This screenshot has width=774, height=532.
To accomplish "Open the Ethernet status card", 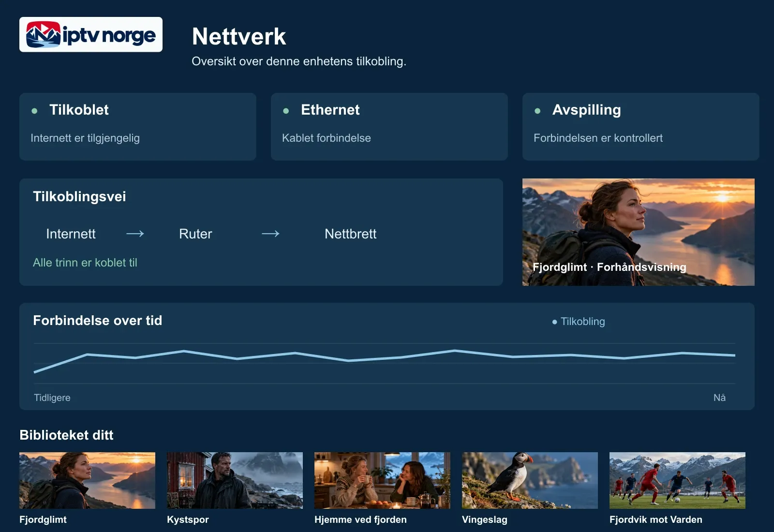I will pos(389,127).
